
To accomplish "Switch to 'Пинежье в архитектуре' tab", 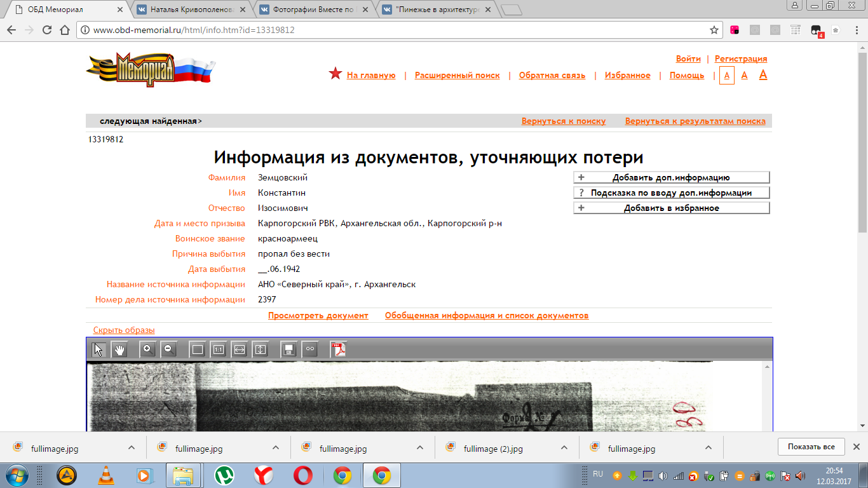I will (x=438, y=10).
